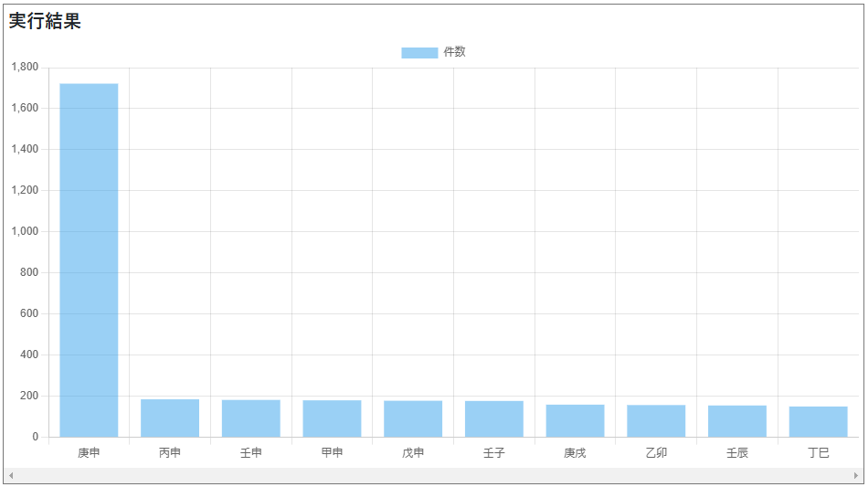Viewport: 868px width, 487px height.
Task: Click the right arrow of horizontal scrollbar
Action: pyautogui.click(x=856, y=475)
